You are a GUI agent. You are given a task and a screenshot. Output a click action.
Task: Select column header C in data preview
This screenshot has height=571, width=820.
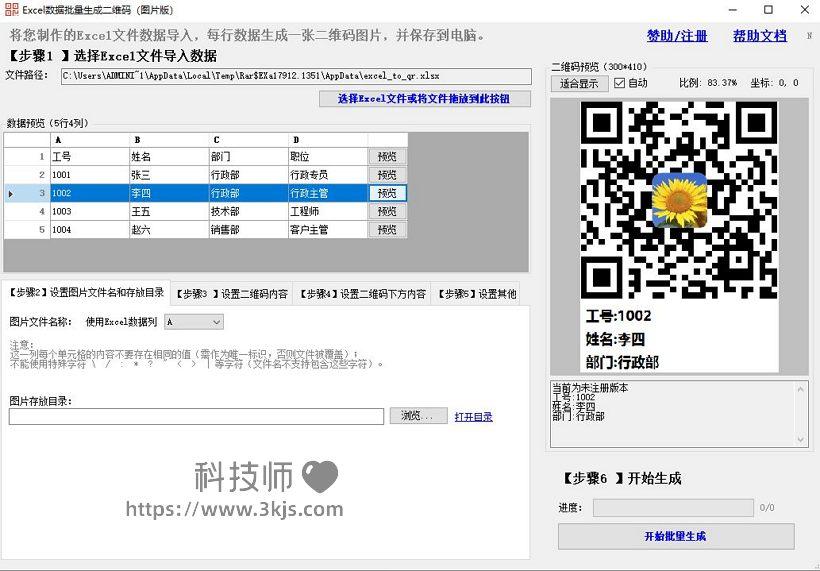[248, 140]
